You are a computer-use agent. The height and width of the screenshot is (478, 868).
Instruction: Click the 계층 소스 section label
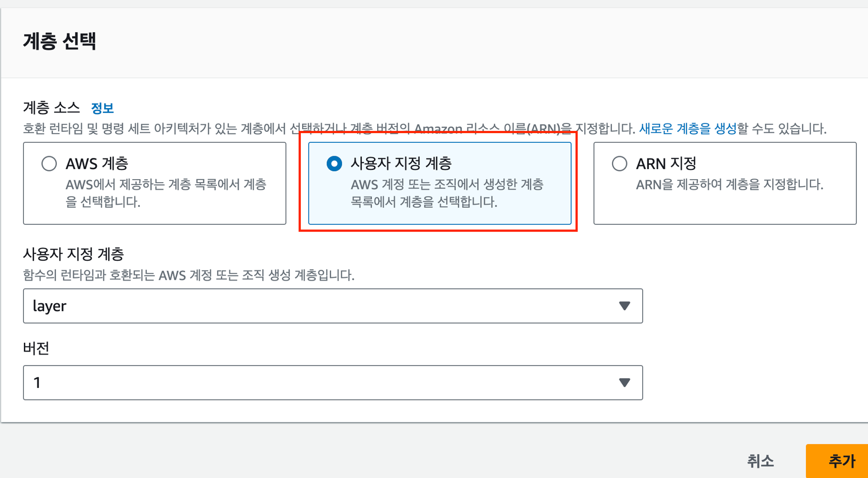(51, 108)
